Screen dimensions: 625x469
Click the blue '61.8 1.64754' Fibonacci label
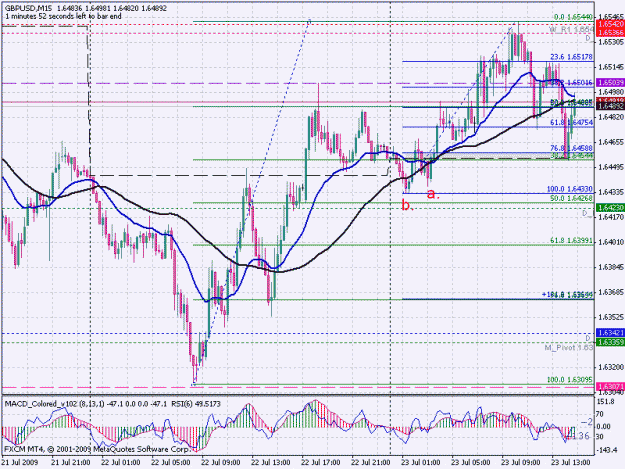572,123
